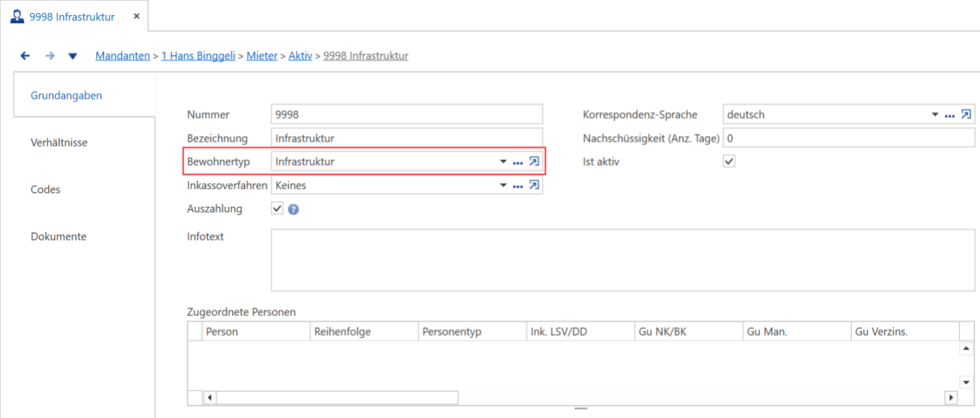Screen dimensions: 980x418
Task: Click the Zugeordnete Personen label
Action: (241, 312)
